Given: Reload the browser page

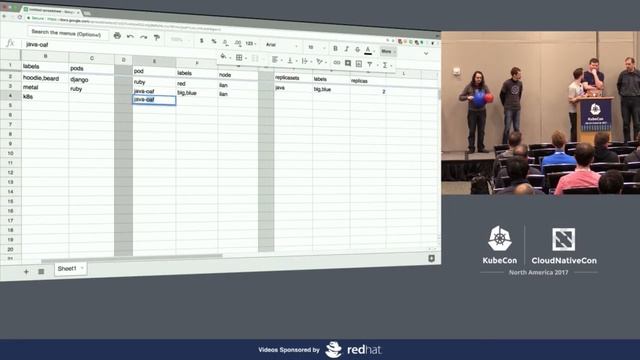Looking at the screenshot, I should pos(19,17).
